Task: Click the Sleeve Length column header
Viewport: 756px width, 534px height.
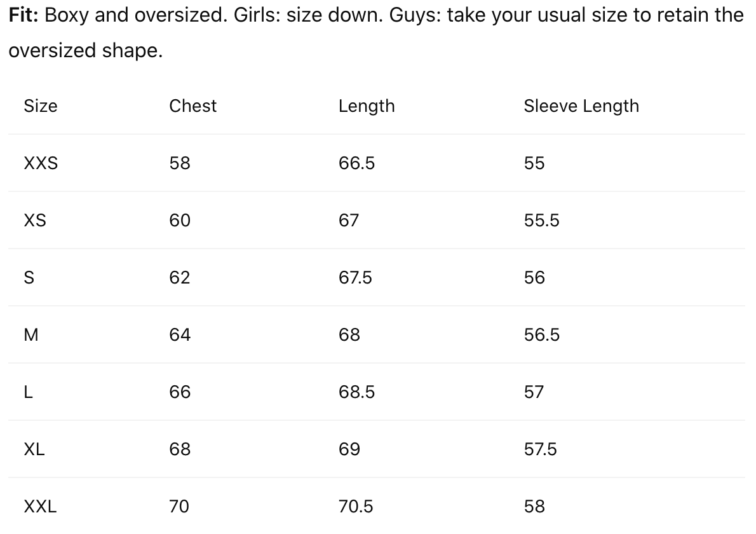Action: (x=581, y=106)
